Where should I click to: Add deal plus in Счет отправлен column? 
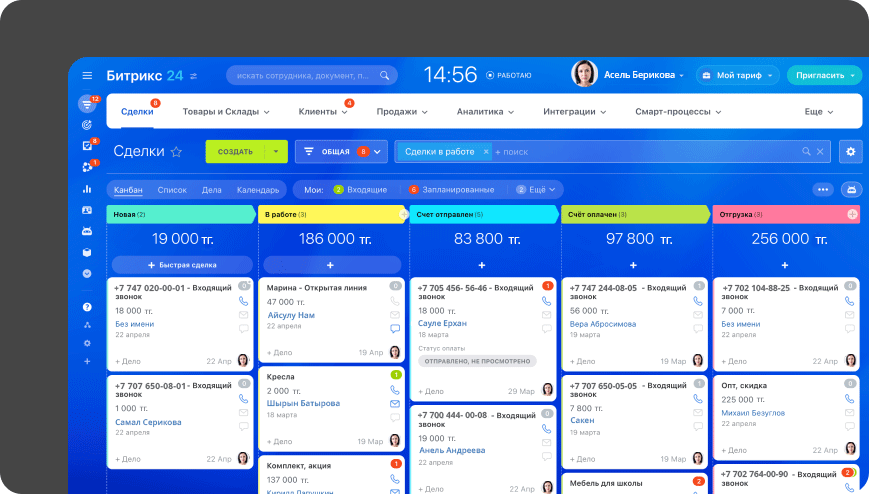point(482,266)
